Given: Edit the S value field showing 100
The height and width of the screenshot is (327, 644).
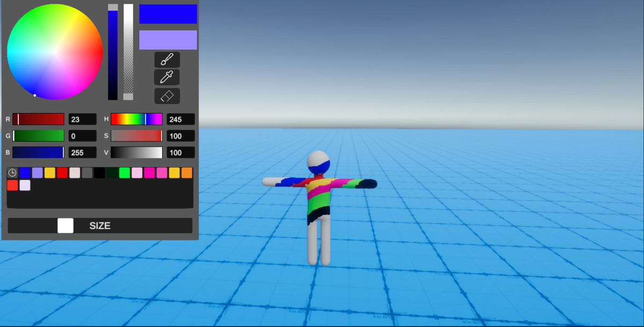Looking at the screenshot, I should coord(181,136).
